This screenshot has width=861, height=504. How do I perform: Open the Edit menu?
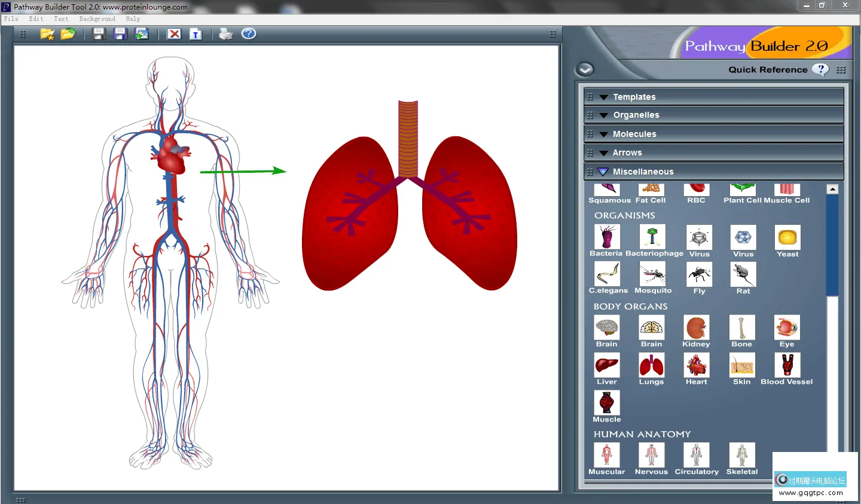(x=36, y=19)
